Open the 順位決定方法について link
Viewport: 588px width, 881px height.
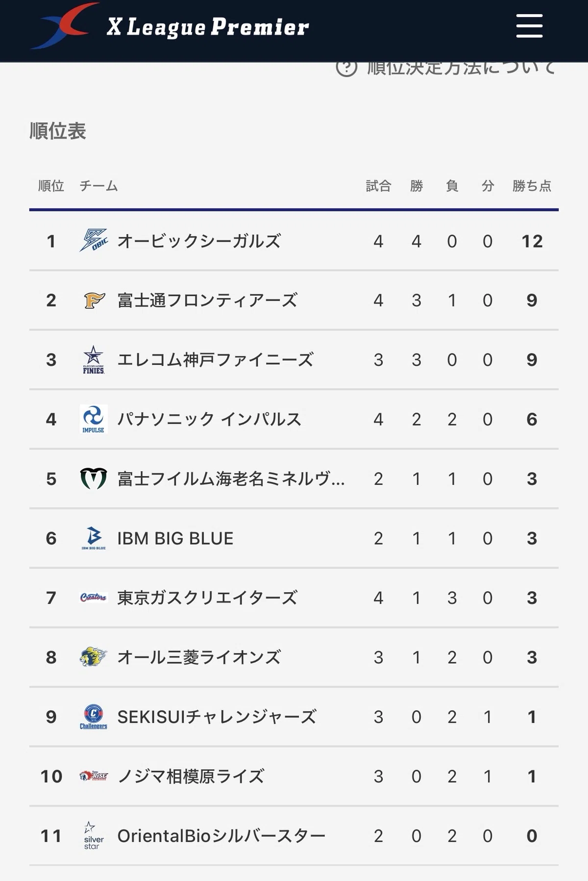[x=461, y=68]
